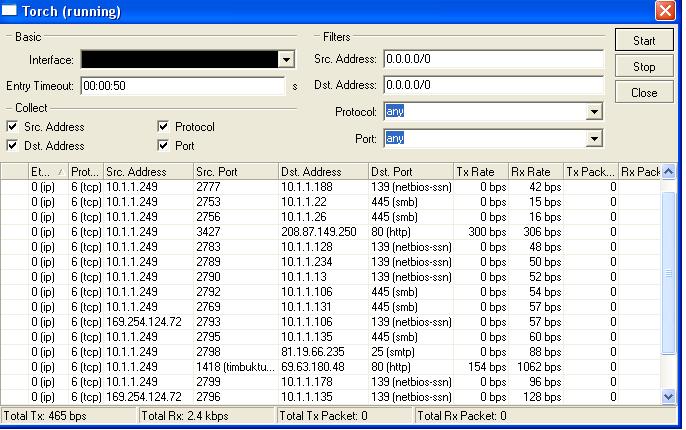The height and width of the screenshot is (430, 686).
Task: Sort by Rx Rate column header
Action: point(536,172)
